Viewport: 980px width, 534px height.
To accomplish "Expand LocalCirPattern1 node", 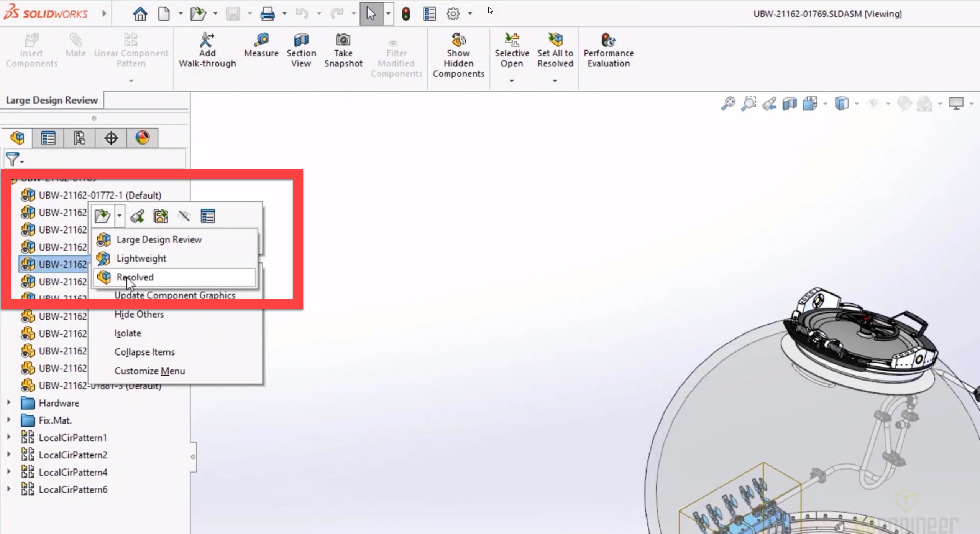I will click(9, 437).
